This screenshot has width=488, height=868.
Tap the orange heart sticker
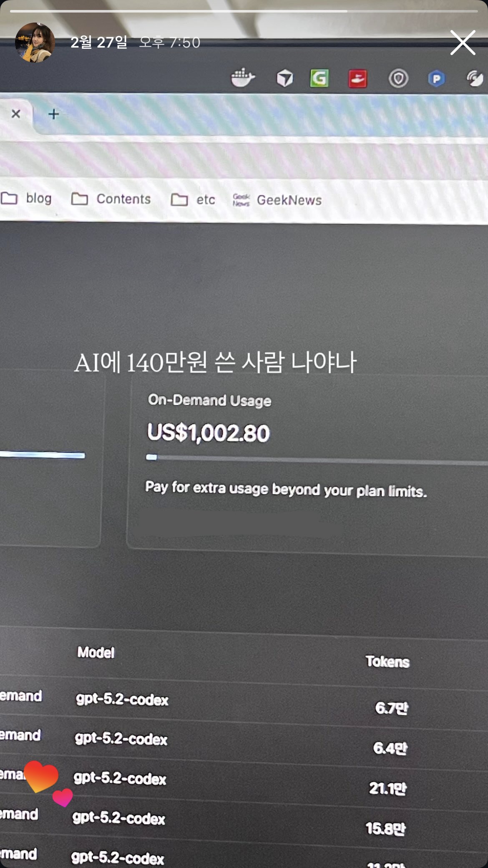41,776
